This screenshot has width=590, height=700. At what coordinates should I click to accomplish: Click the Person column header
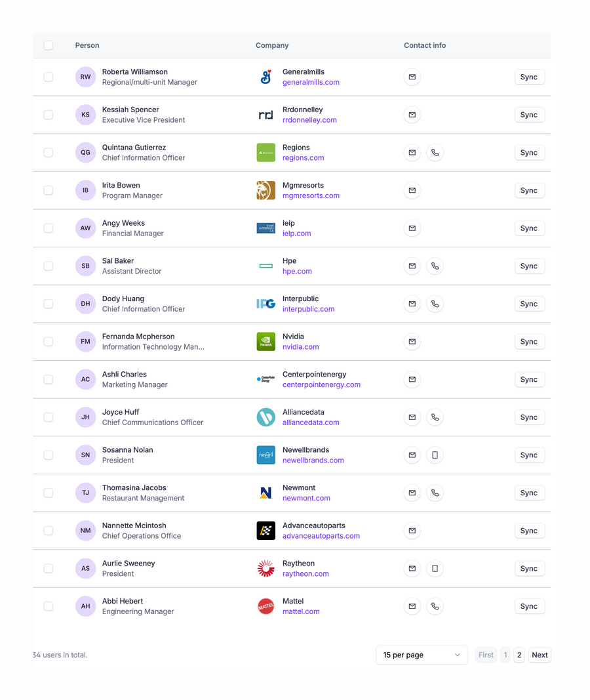87,45
